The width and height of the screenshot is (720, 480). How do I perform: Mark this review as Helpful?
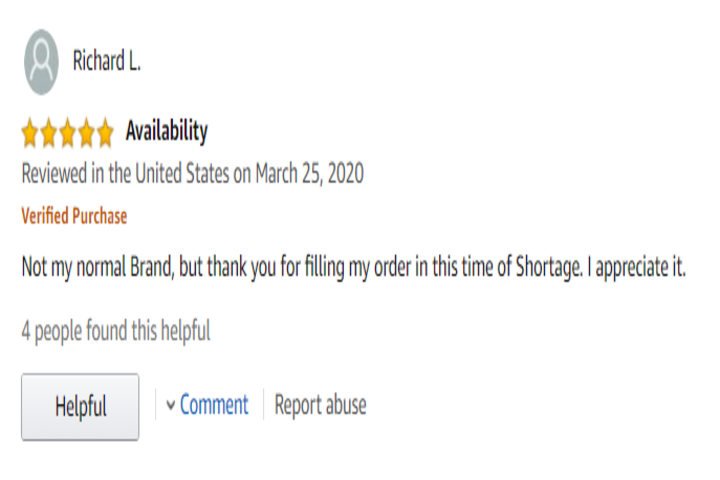pyautogui.click(x=80, y=407)
